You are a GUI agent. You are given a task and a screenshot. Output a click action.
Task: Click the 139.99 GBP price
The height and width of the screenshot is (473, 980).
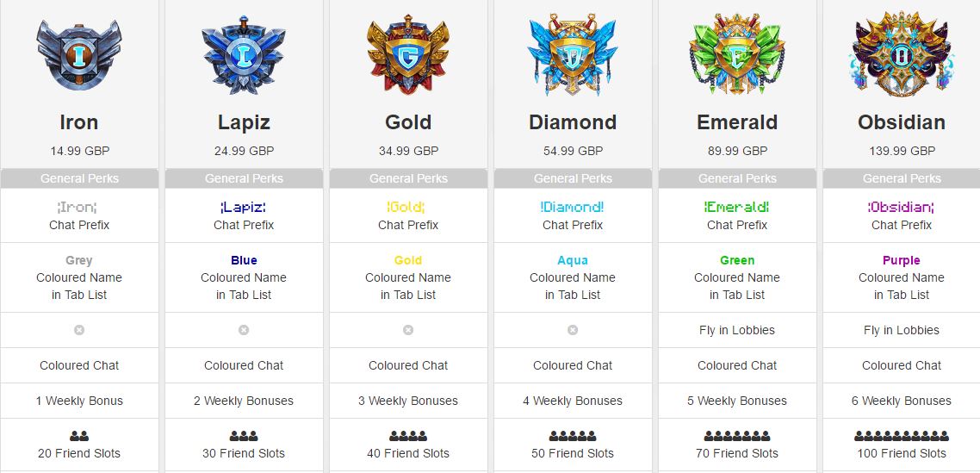pos(902,151)
